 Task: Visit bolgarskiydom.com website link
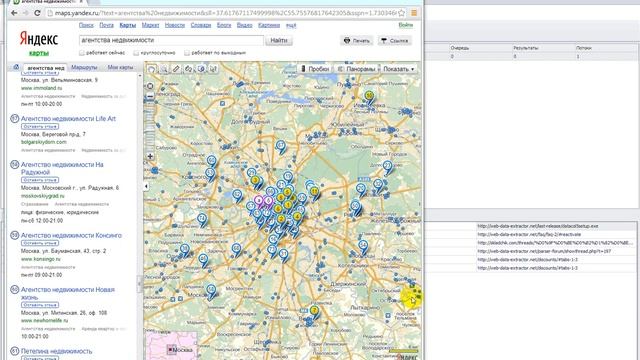click(x=44, y=142)
